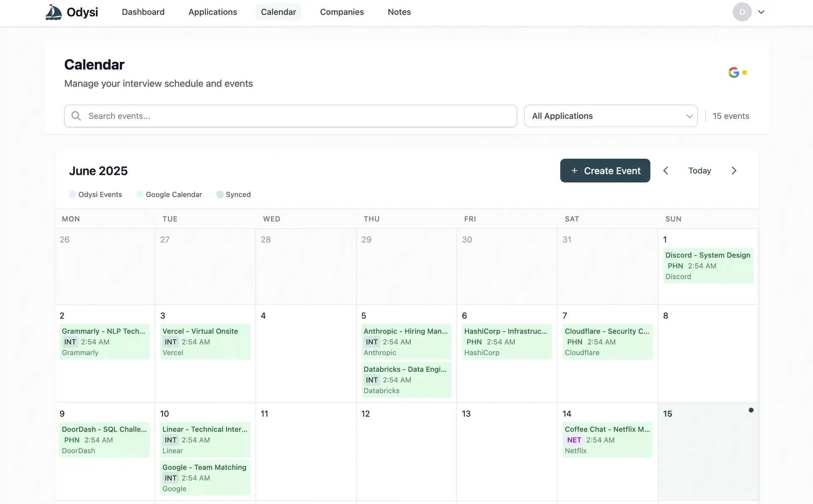Click the MON column header
The image size is (813, 504).
point(71,219)
